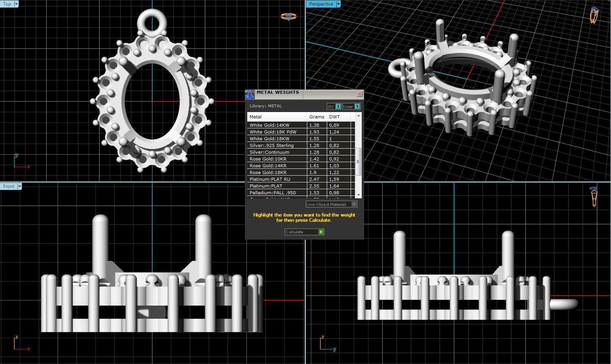Click the 1,24 DWT value
This screenshot has height=364, width=611.
point(334,132)
